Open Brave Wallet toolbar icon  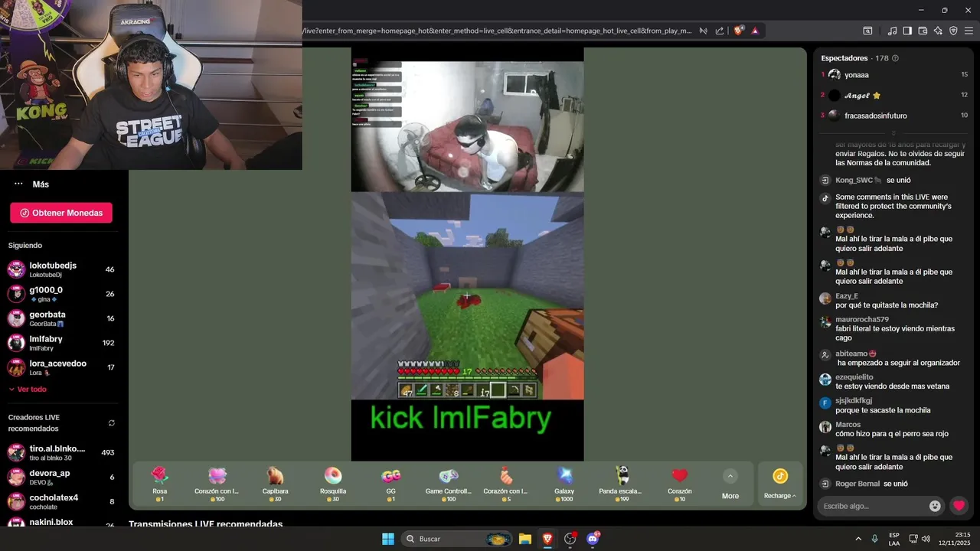pyautogui.click(x=923, y=31)
